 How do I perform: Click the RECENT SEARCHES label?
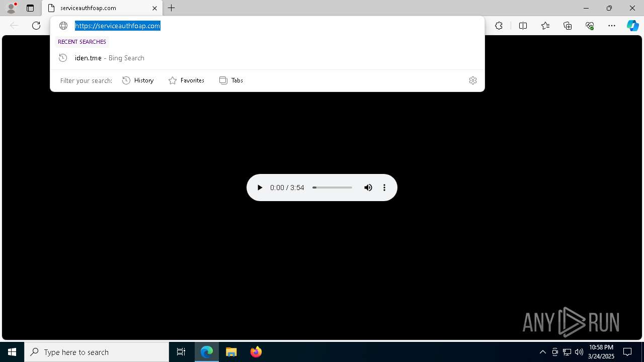82,42
